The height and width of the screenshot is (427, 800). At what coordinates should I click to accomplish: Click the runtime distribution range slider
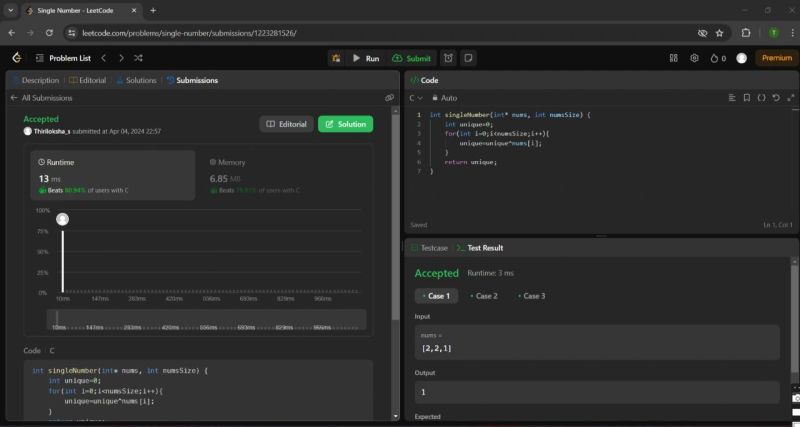pos(206,319)
